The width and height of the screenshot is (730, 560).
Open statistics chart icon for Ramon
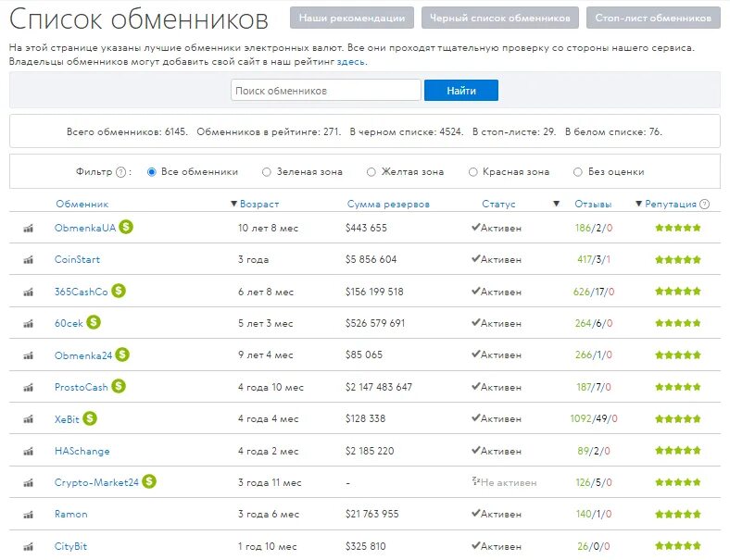point(29,515)
